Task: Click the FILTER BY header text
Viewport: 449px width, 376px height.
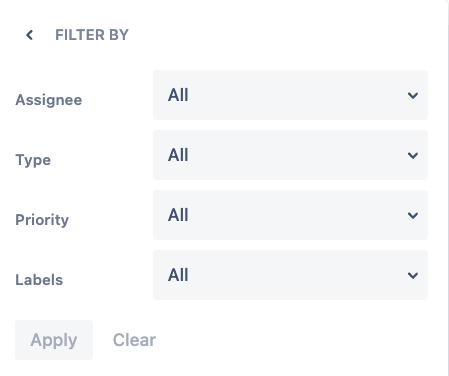Action: [92, 35]
